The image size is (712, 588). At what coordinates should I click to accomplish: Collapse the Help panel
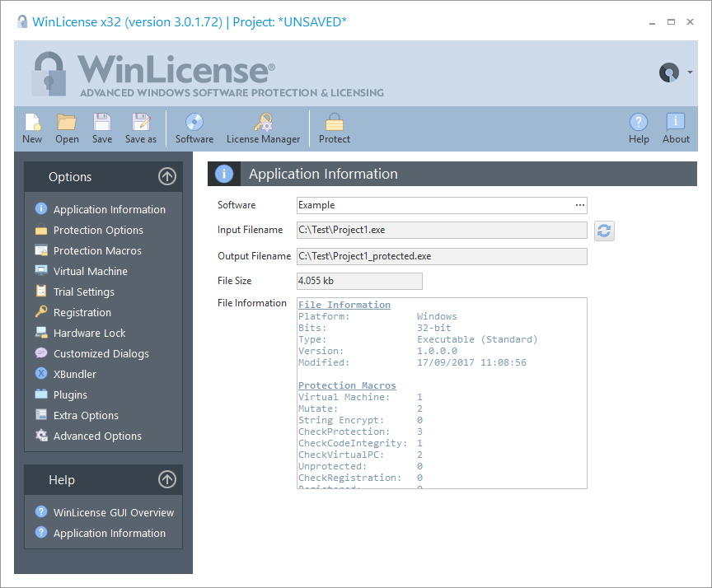tap(166, 479)
